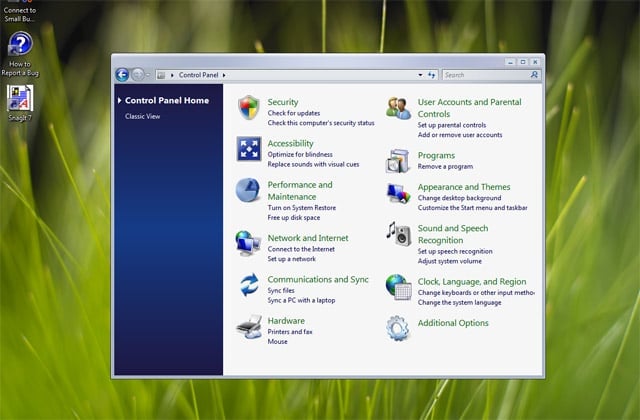The width and height of the screenshot is (640, 420).
Task: Click the greyed Forward navigation button
Action: pyautogui.click(x=138, y=75)
